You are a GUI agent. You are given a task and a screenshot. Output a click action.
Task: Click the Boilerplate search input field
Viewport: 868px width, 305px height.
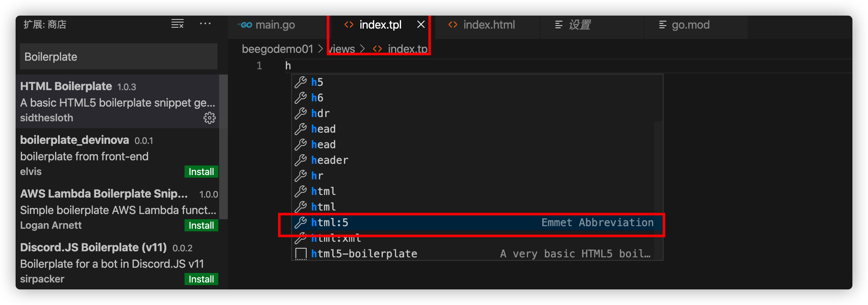pos(117,56)
